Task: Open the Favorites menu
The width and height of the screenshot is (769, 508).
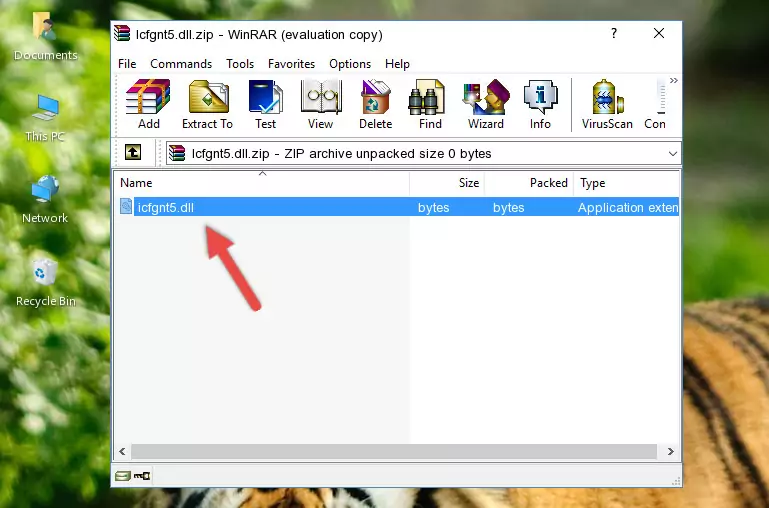Action: (291, 64)
